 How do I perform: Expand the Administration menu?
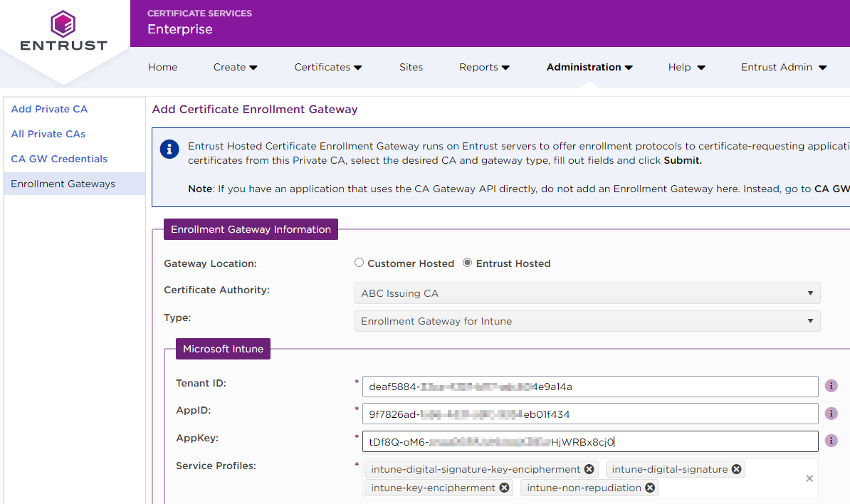pos(589,67)
